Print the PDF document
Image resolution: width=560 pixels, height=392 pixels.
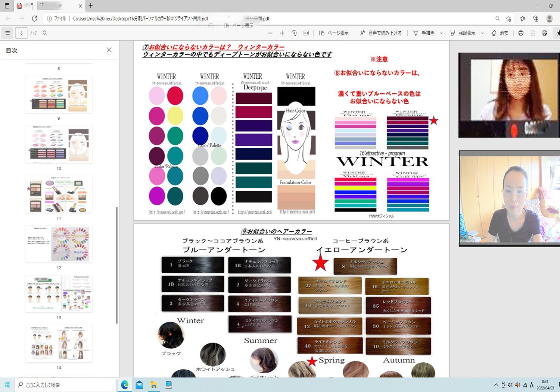point(521,33)
